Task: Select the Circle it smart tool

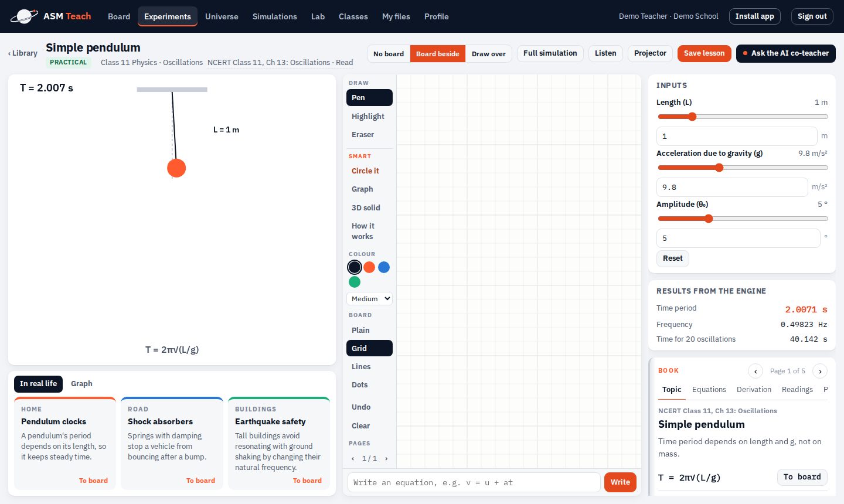Action: pyautogui.click(x=369, y=171)
